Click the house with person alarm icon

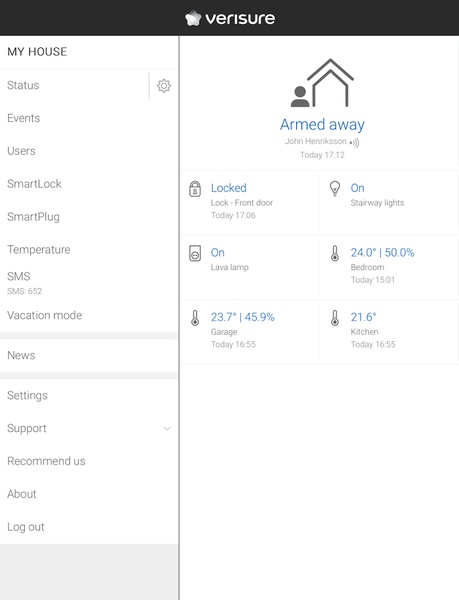322,83
